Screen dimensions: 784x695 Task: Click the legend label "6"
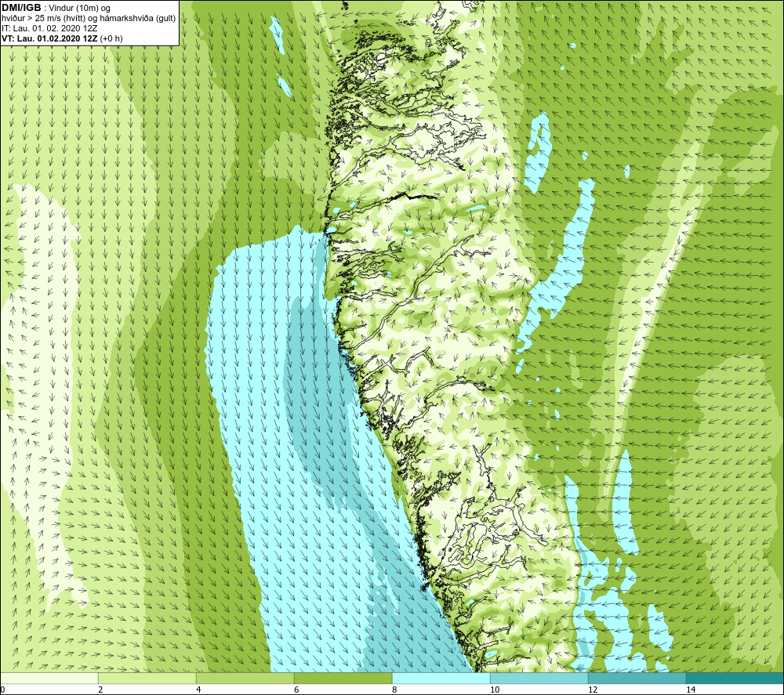pyautogui.click(x=296, y=690)
